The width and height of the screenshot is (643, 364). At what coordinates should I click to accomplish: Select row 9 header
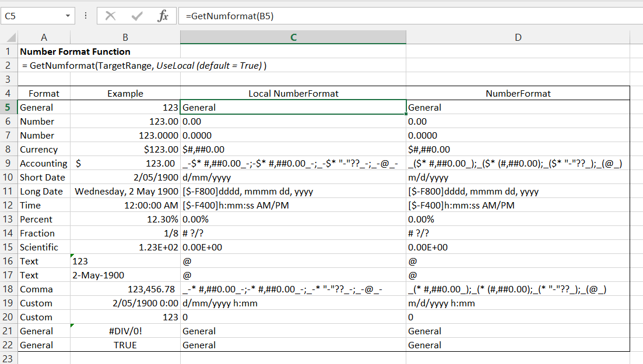9,163
